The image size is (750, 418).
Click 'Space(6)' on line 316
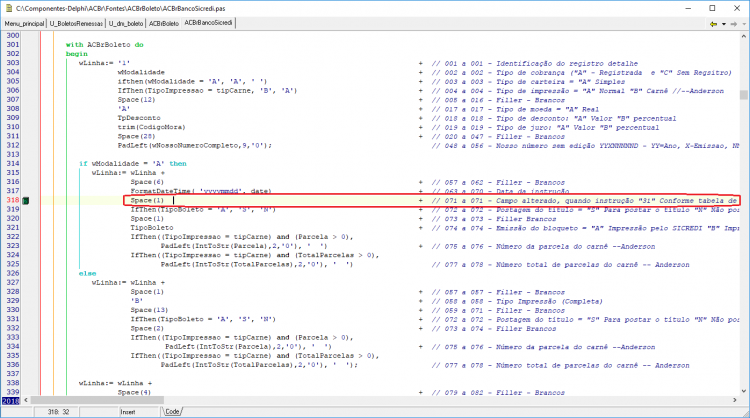click(x=147, y=182)
